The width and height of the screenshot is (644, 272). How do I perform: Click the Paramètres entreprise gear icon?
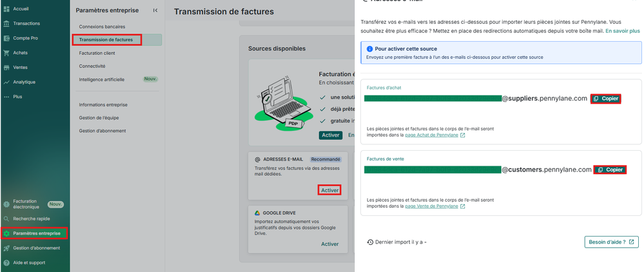click(x=6, y=233)
